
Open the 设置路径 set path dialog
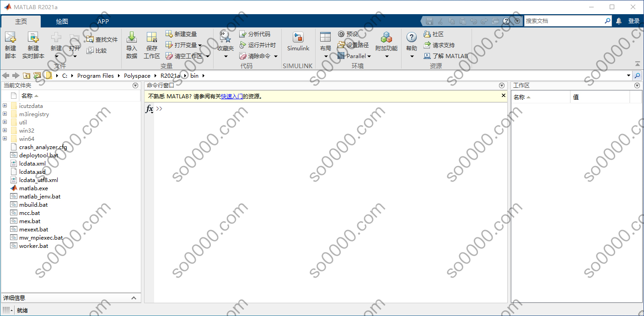[x=353, y=45]
